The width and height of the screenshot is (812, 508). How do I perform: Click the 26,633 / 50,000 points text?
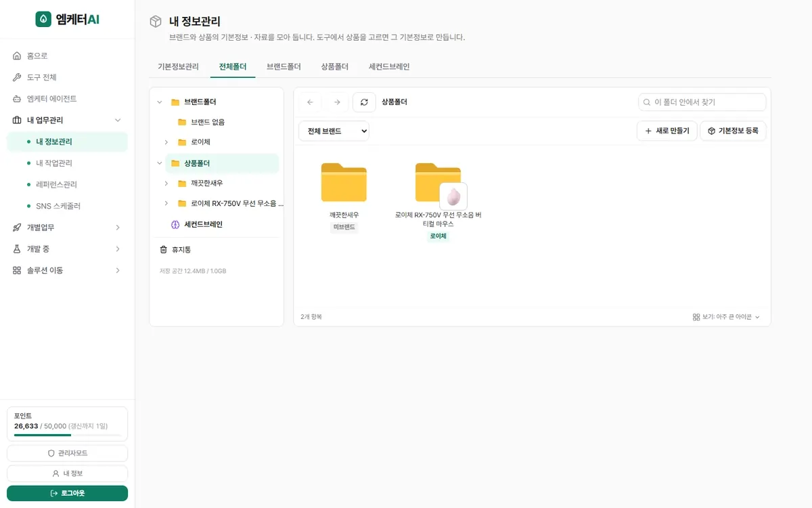point(40,426)
